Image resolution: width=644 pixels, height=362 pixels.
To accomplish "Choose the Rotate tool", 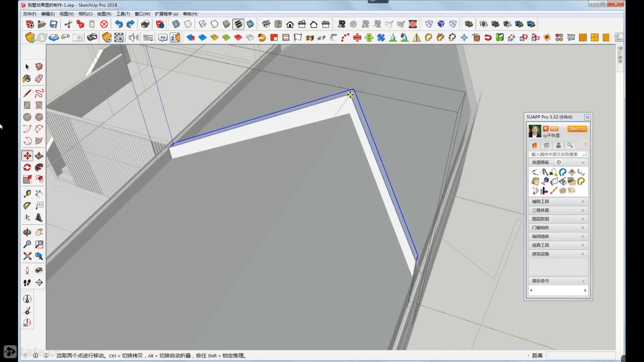I will click(27, 167).
